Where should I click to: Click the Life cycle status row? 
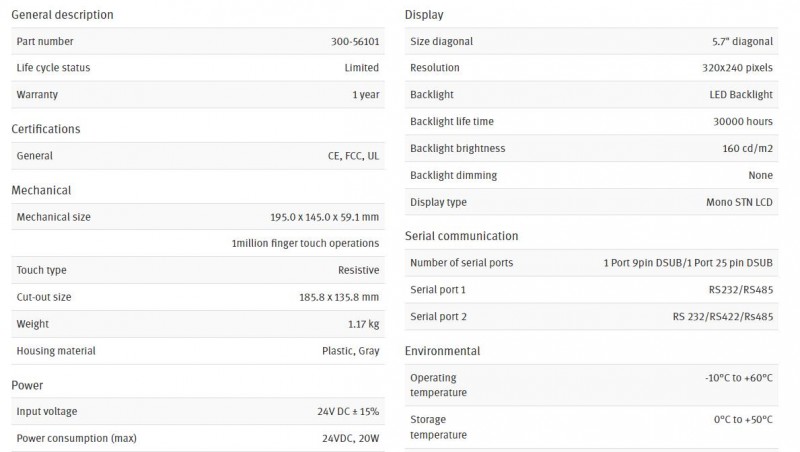(x=198, y=68)
